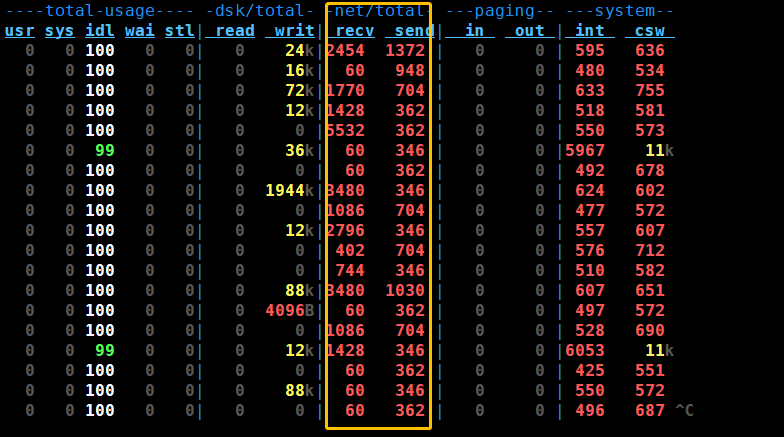This screenshot has width=784, height=437.
Task: Click the 'writ' column header
Action: coord(290,30)
